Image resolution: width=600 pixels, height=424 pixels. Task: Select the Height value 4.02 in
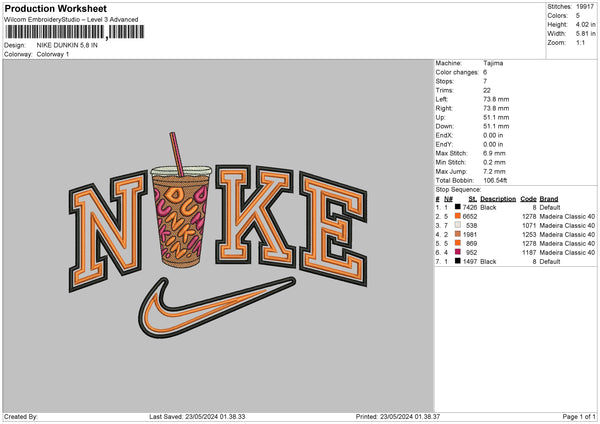coord(585,24)
